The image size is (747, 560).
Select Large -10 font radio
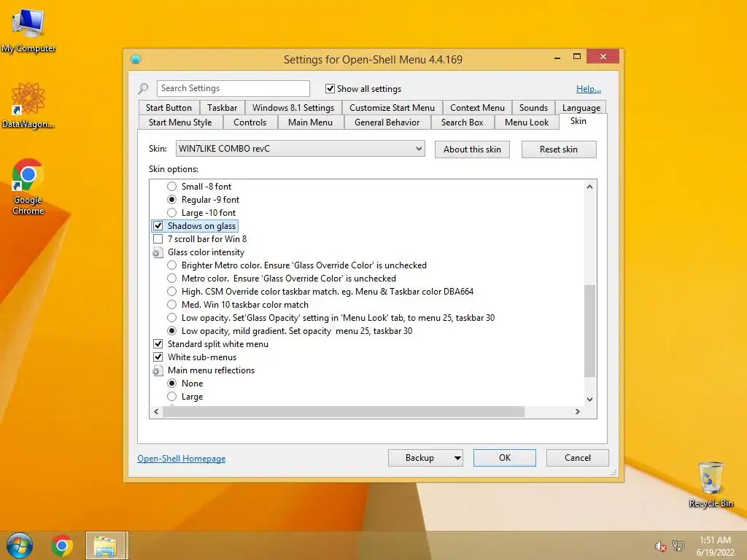pos(172,213)
